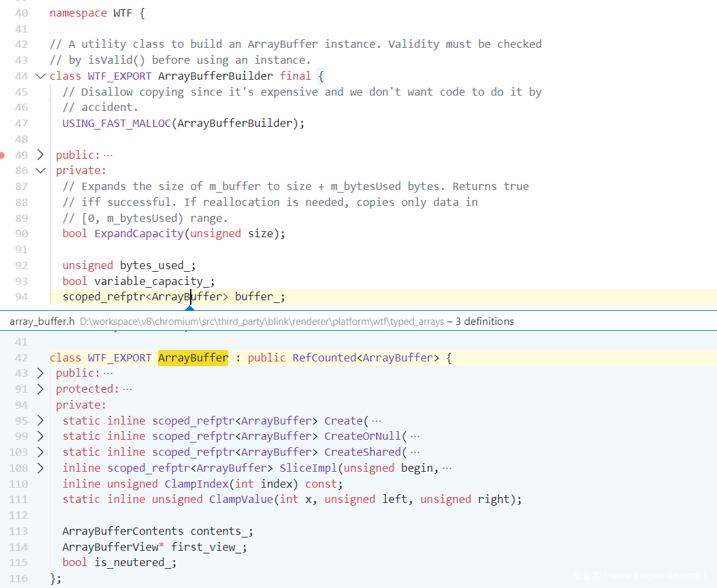Expand the folded public section at line 49
717x588 pixels.
click(41, 155)
